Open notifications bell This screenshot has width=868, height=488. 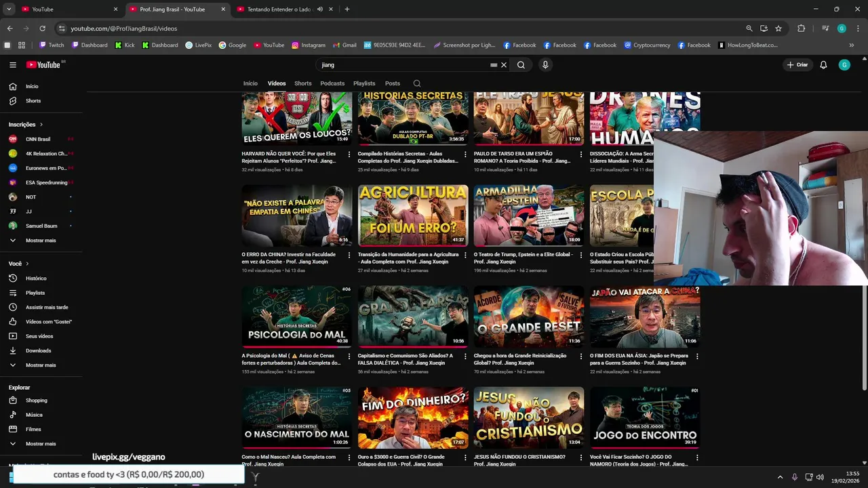[823, 65]
